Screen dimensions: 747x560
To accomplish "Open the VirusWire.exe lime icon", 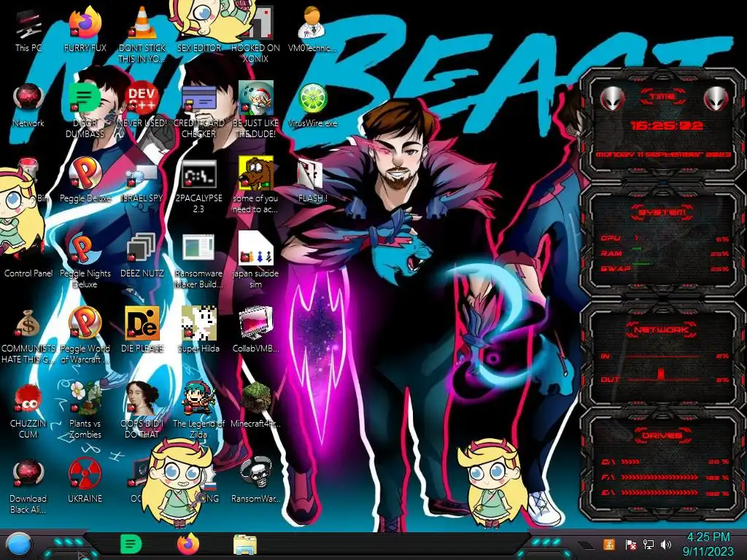I will pos(312,106).
